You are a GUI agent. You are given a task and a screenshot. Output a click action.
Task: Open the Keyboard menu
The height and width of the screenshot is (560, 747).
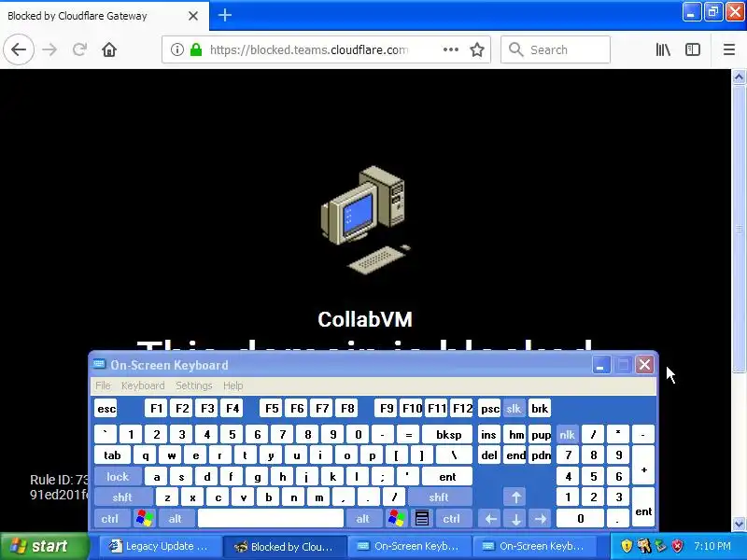coord(143,385)
